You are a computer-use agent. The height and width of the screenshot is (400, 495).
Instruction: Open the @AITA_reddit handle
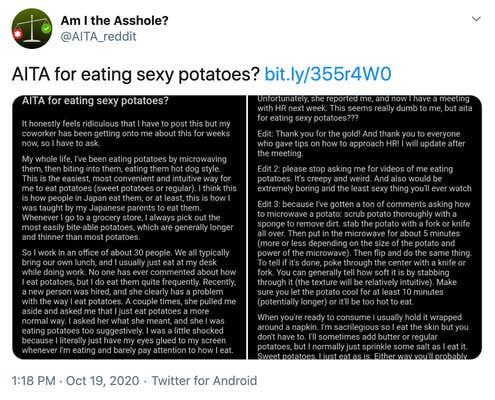click(98, 36)
